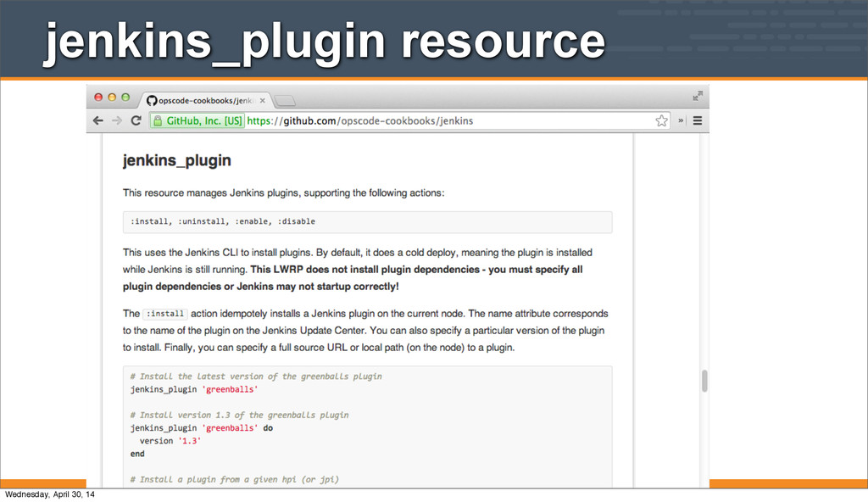Click the version '1.3' code line
868x502 pixels.
[x=170, y=441]
